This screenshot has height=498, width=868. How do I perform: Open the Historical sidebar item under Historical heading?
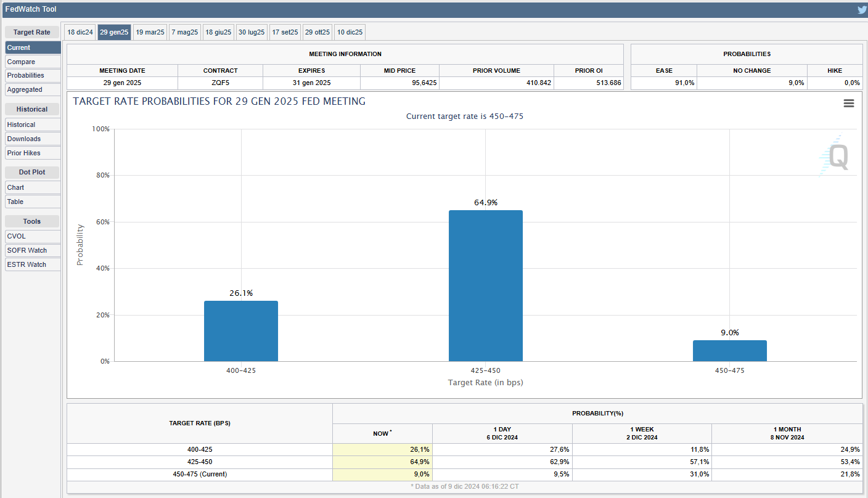pos(33,124)
